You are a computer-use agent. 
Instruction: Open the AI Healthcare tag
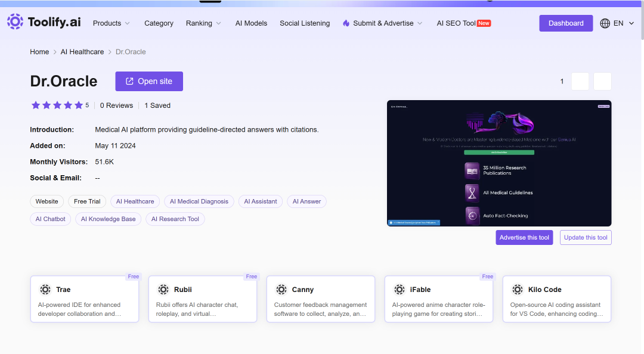(135, 201)
